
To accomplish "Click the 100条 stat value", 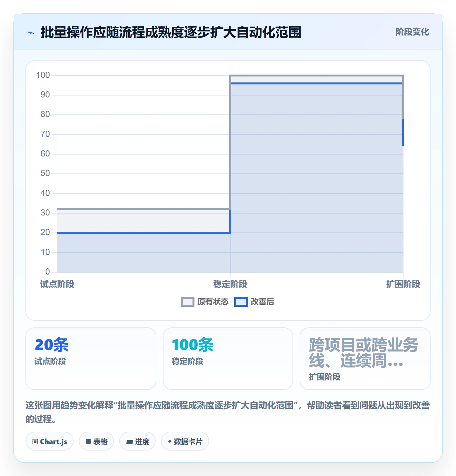I will 192,345.
